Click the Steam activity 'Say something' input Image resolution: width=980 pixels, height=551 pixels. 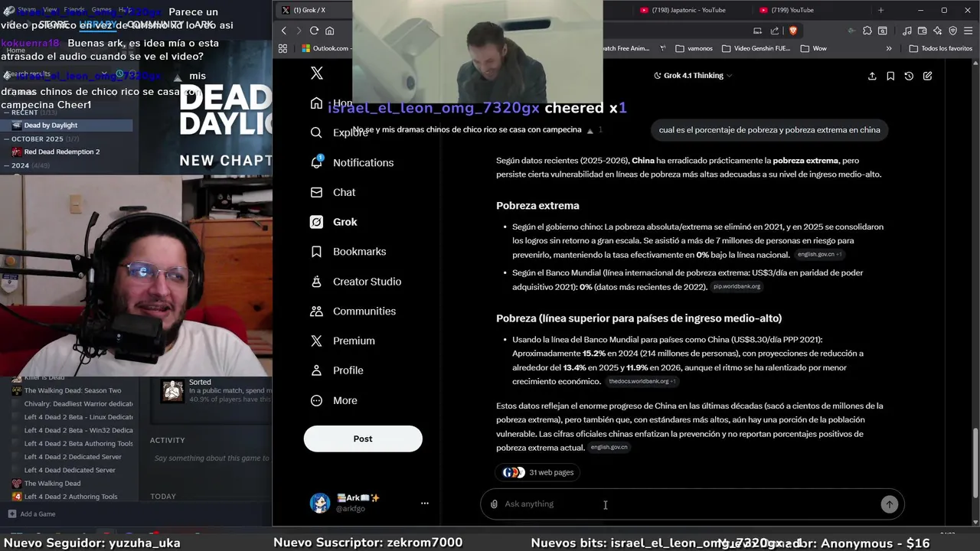point(211,458)
